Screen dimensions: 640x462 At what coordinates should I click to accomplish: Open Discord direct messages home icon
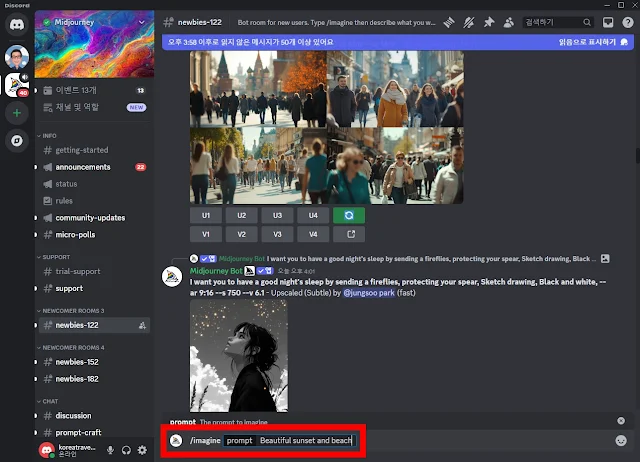(17, 24)
